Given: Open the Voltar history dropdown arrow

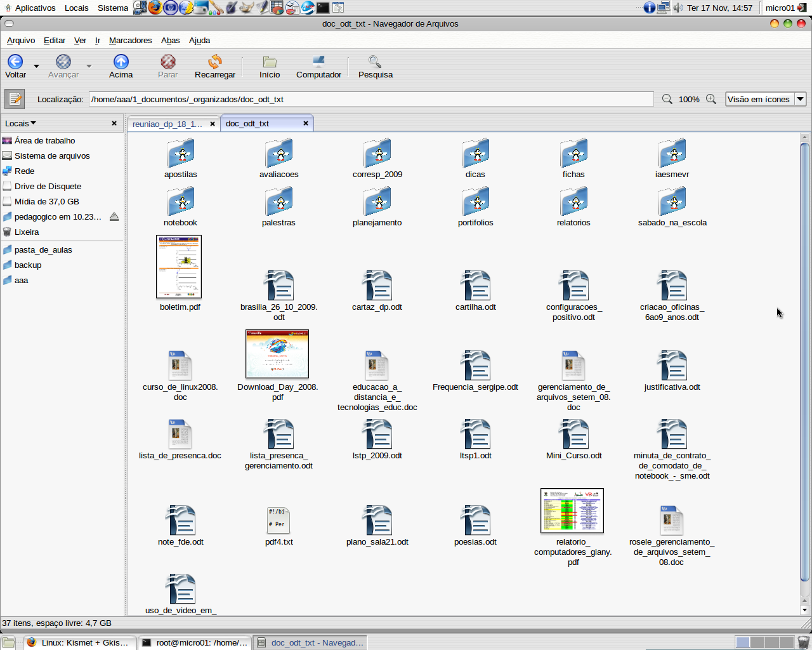Looking at the screenshot, I should tap(36, 66).
